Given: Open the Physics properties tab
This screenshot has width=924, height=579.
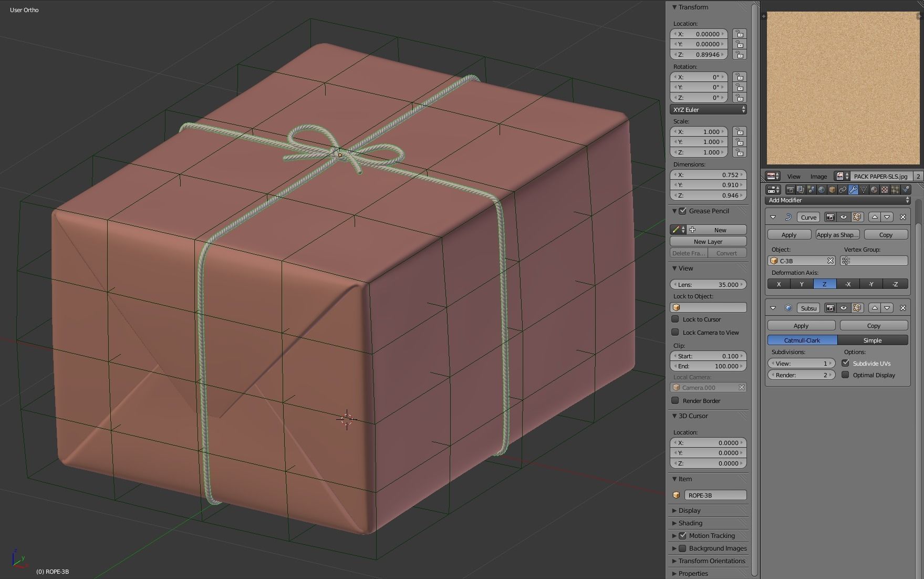Looking at the screenshot, I should [906, 190].
